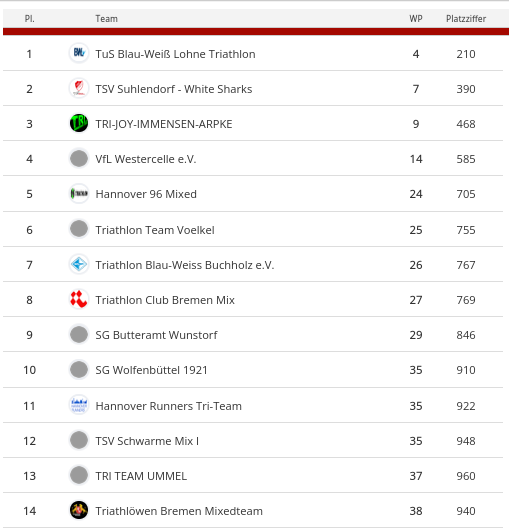509x532 pixels.
Task: Click the Triathlöwen Bremen Mixedteam logo
Action: 79,510
